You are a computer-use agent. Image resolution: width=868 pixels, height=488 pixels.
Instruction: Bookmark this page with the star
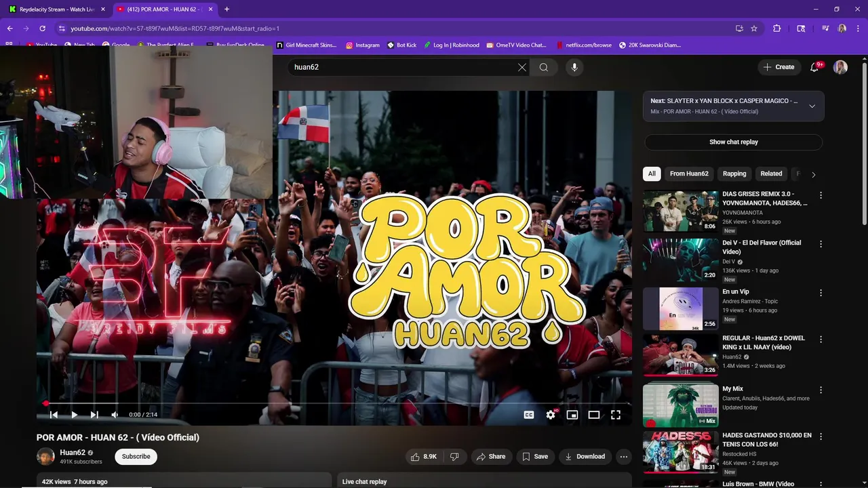(754, 28)
